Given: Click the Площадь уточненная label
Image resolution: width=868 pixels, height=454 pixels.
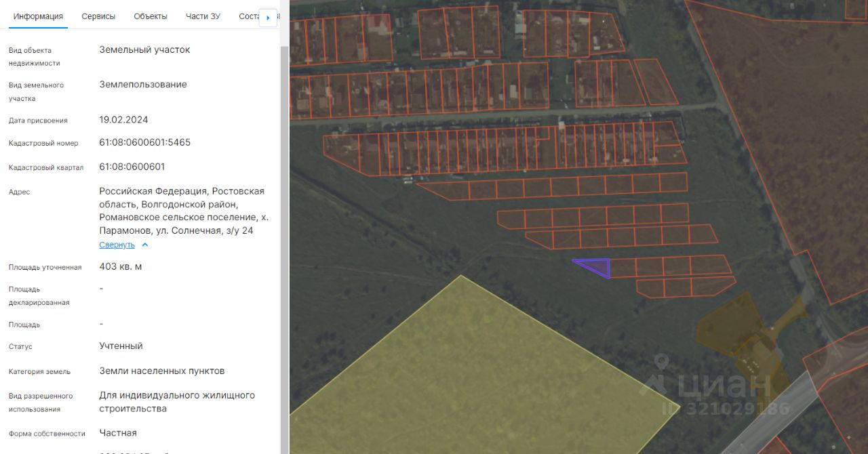Looking at the screenshot, I should (45, 267).
